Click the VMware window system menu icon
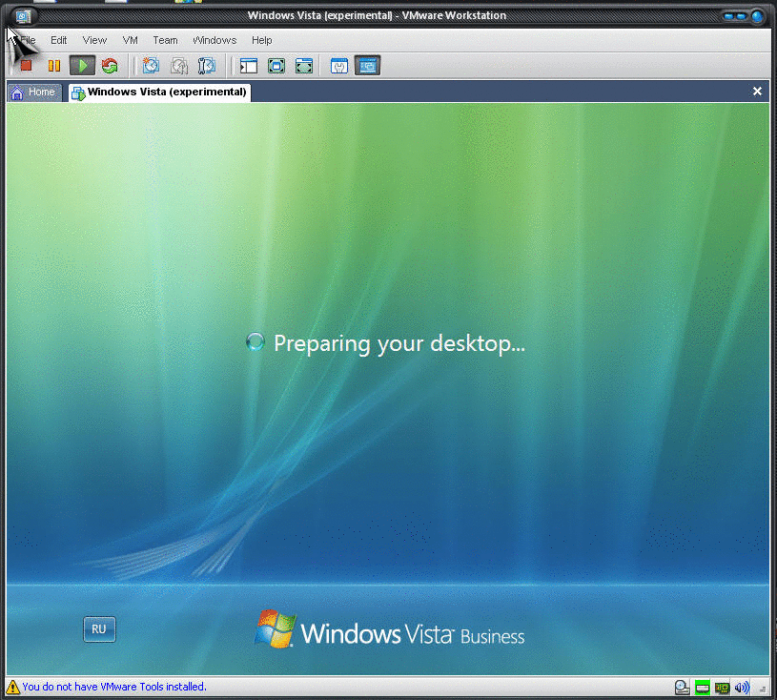The height and width of the screenshot is (700, 777). [23, 17]
